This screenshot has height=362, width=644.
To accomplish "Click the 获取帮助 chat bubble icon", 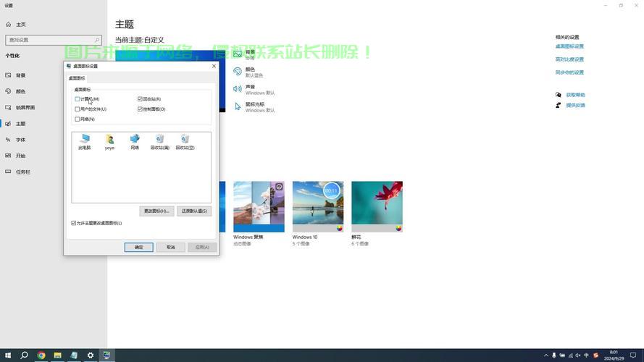I will coord(559,95).
